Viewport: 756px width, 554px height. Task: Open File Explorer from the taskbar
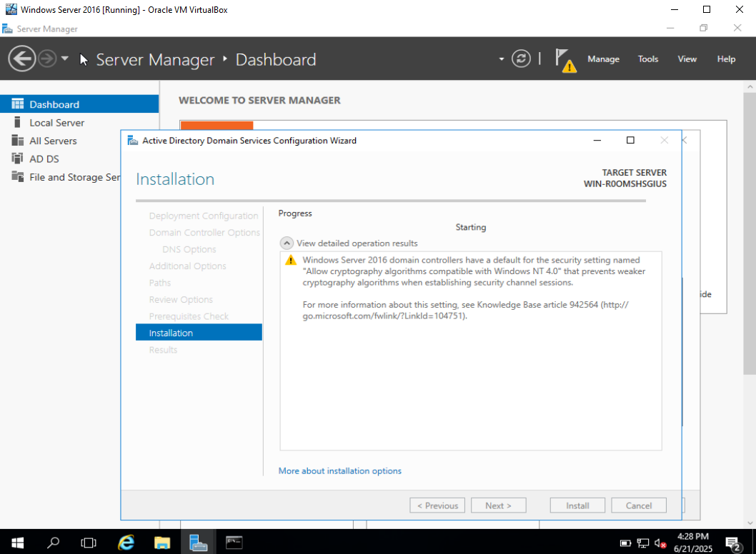(162, 543)
